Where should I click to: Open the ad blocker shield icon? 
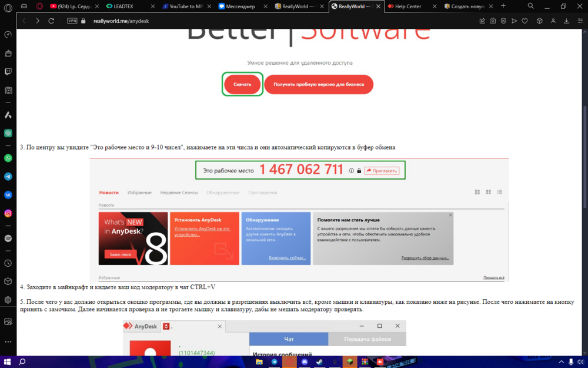click(x=504, y=21)
